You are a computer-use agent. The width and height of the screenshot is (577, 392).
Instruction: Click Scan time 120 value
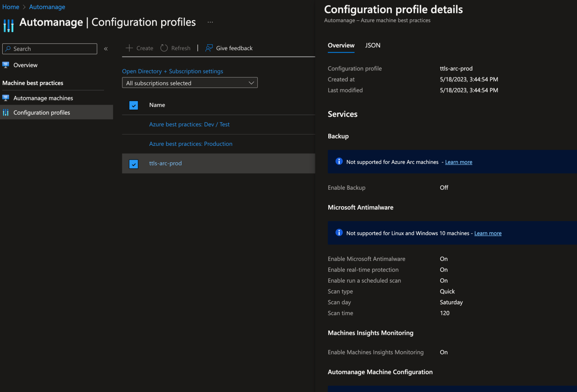click(x=444, y=313)
